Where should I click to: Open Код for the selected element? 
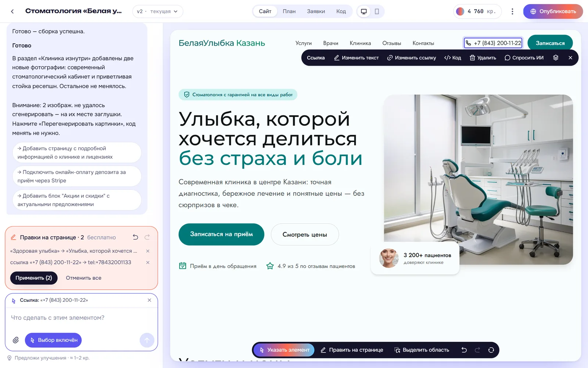(452, 58)
